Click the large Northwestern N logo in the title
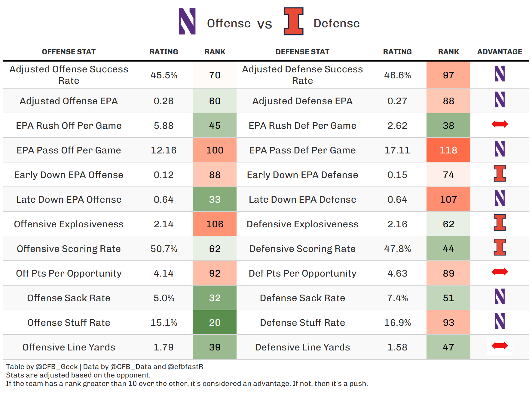The width and height of the screenshot is (532, 394). coord(187,21)
